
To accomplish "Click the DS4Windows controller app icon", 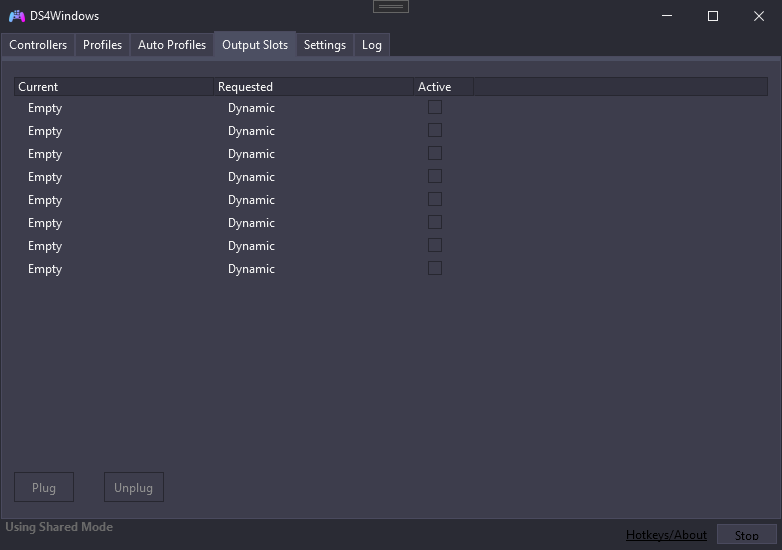I will [17, 16].
